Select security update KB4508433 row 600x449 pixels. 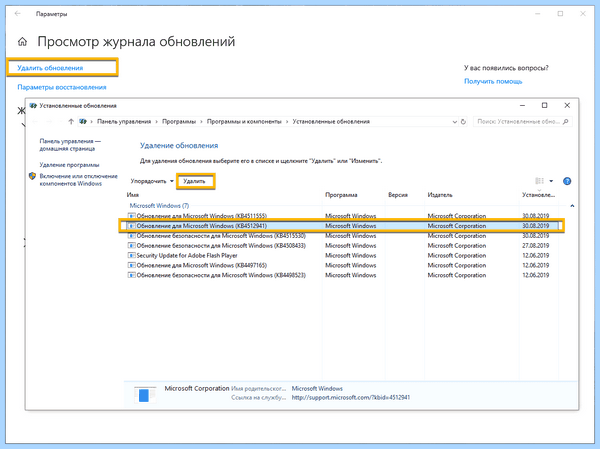click(x=343, y=246)
